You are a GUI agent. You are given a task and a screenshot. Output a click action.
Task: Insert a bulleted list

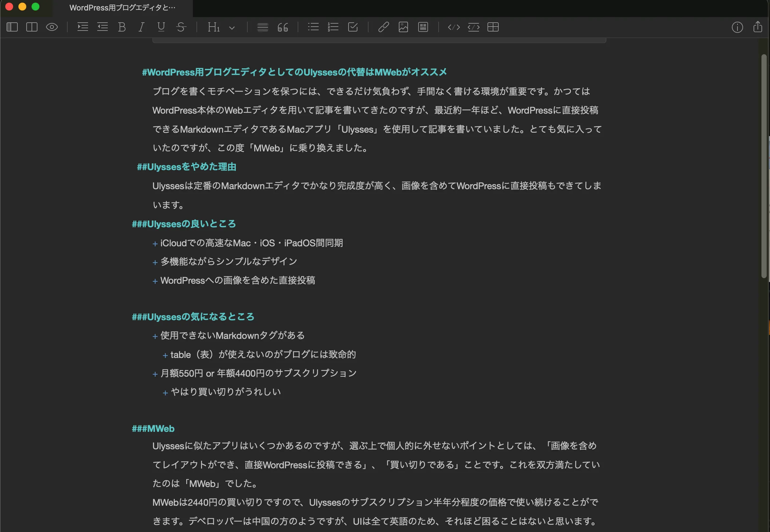[x=313, y=27]
